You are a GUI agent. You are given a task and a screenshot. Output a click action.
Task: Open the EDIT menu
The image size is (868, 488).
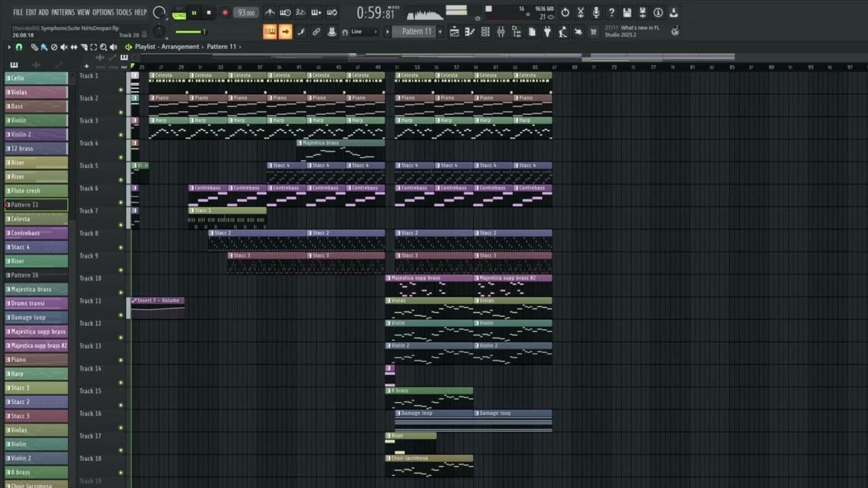[31, 12]
